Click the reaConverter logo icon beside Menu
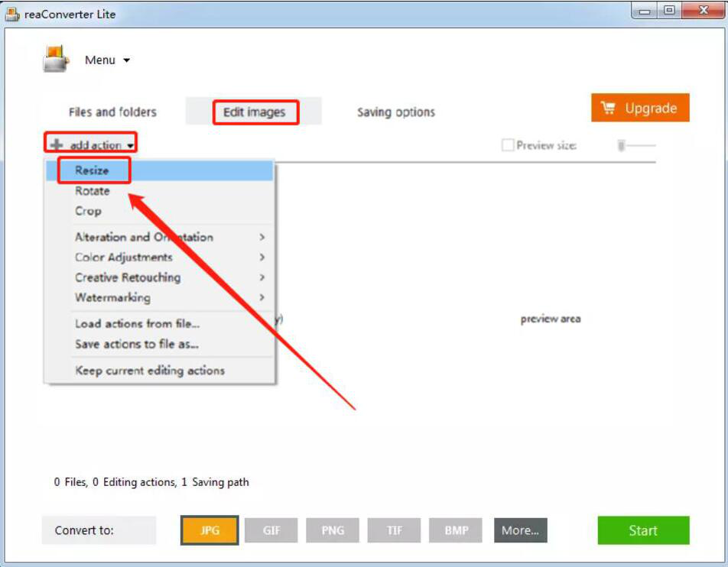 point(56,59)
